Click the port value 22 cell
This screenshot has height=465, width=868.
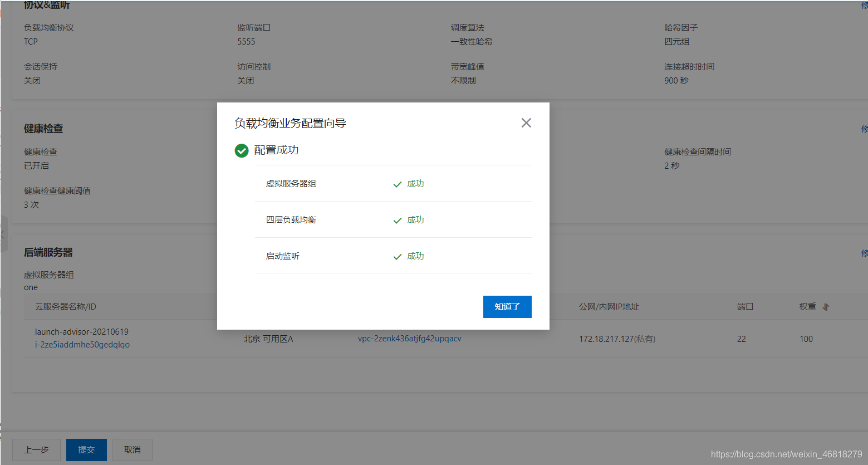click(741, 339)
